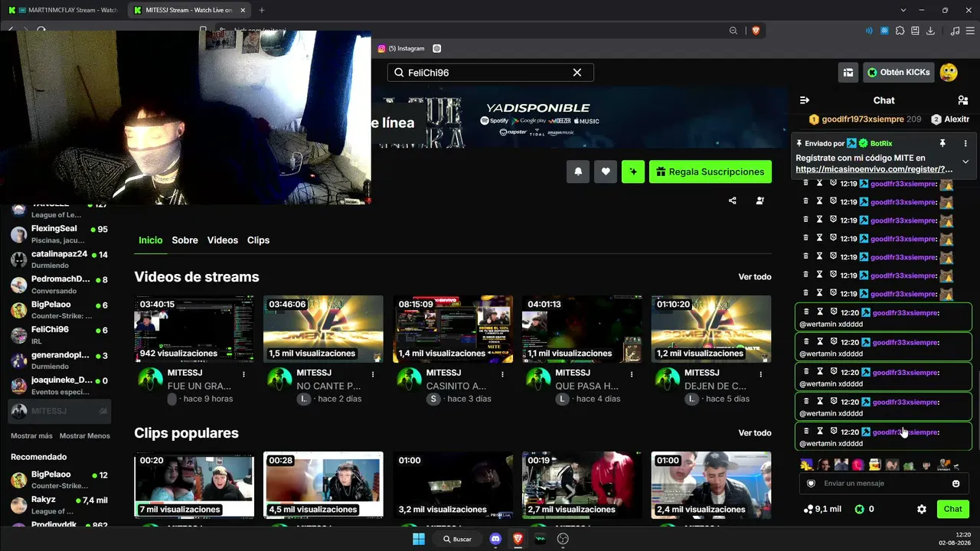Open the Kick shop icon beside Obtén KICKs
This screenshot has height=551, width=980.
(x=848, y=73)
